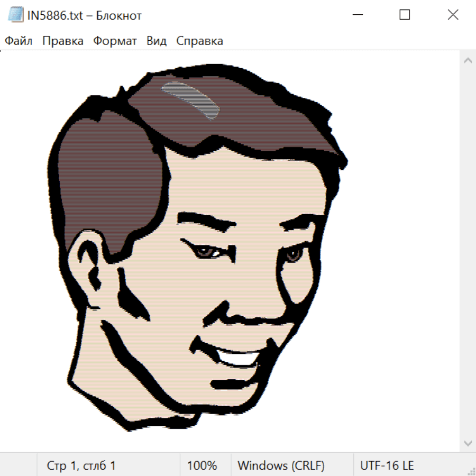Open the Файл menu

19,41
